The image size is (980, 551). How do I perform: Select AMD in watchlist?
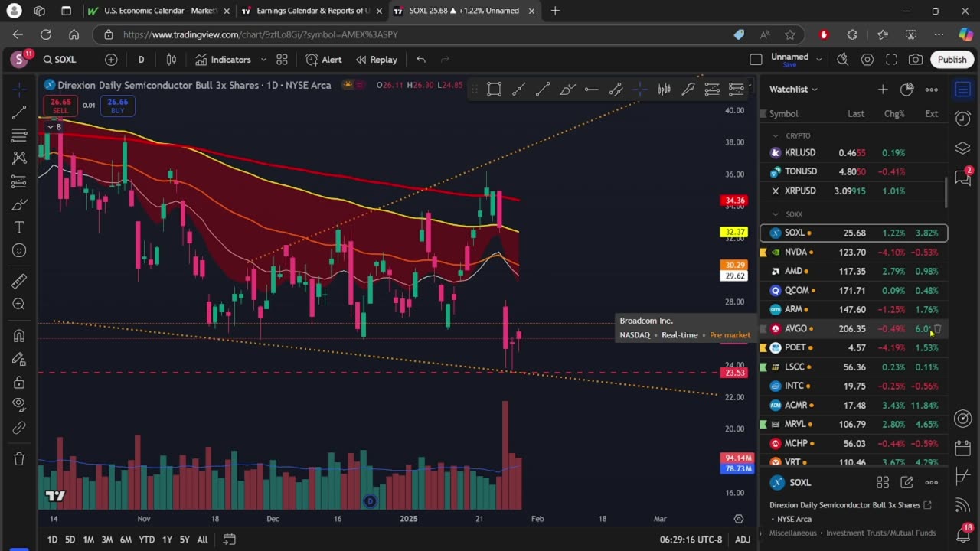pos(854,271)
